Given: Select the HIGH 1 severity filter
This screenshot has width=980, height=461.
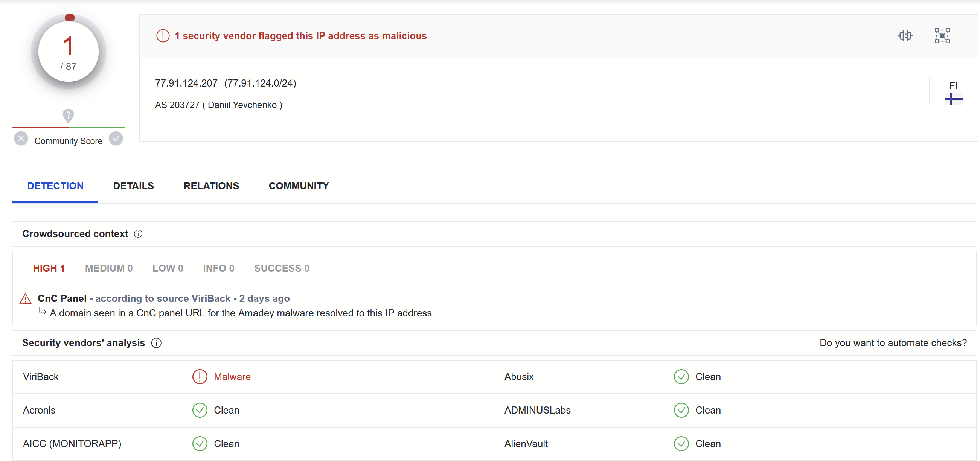Looking at the screenshot, I should coord(49,268).
